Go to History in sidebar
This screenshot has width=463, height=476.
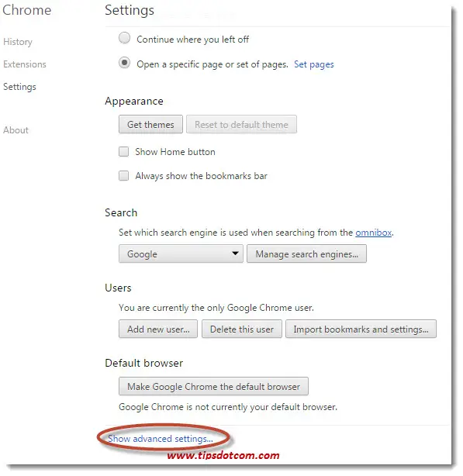tap(18, 42)
